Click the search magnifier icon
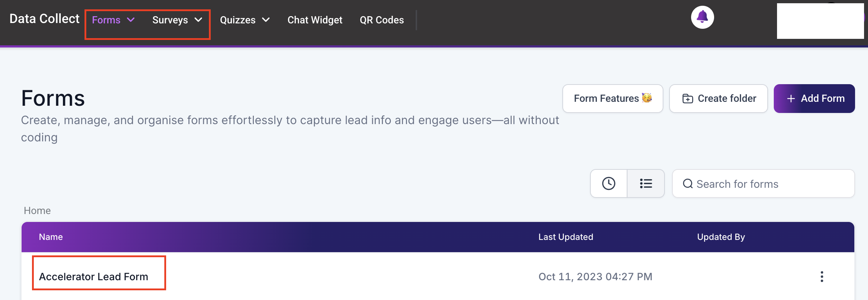This screenshot has height=300, width=868. 688,184
